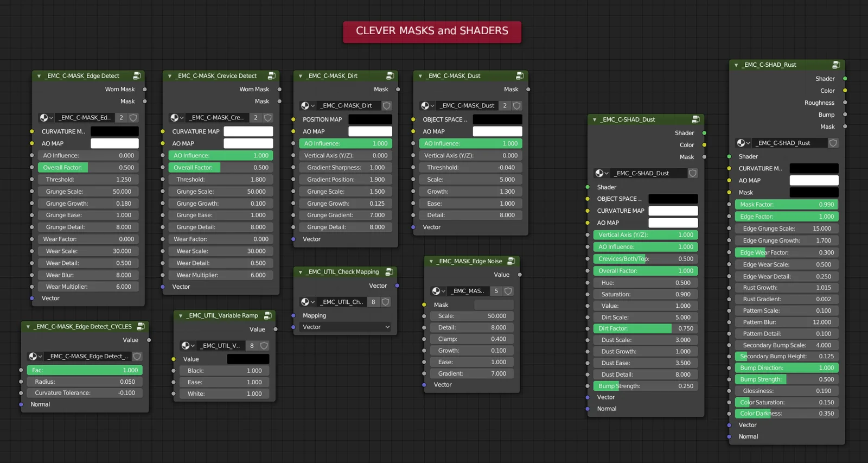
Task: Toggle fake user shield on _EMC_UTIL_V.. datablock
Action: (264, 346)
